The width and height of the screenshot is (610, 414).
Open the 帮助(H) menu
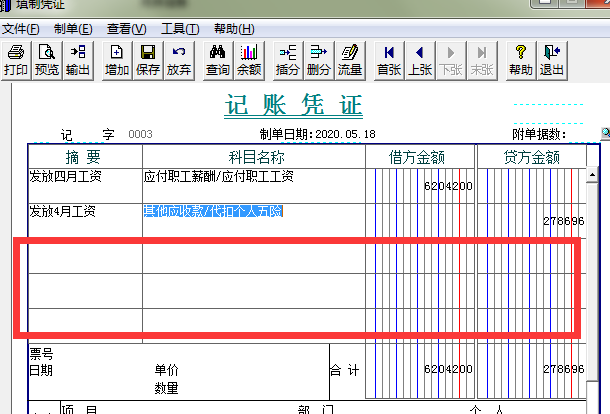tap(234, 29)
